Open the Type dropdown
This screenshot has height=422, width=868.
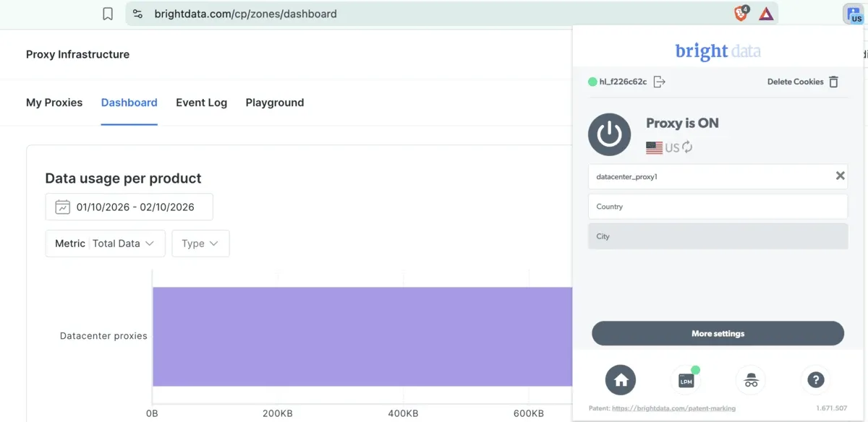[x=200, y=244]
